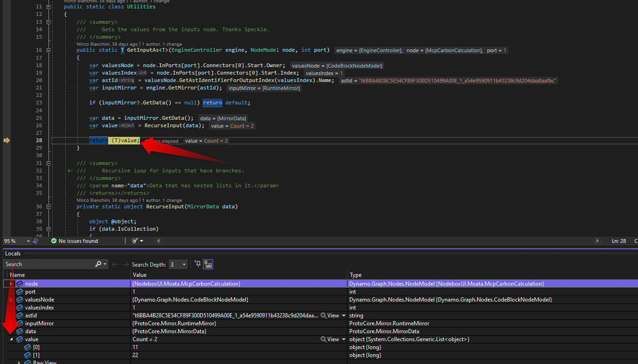Image resolution: width=638 pixels, height=364 pixels.
Task: Click the magnifier View icon in the value row
Action: click(x=324, y=339)
